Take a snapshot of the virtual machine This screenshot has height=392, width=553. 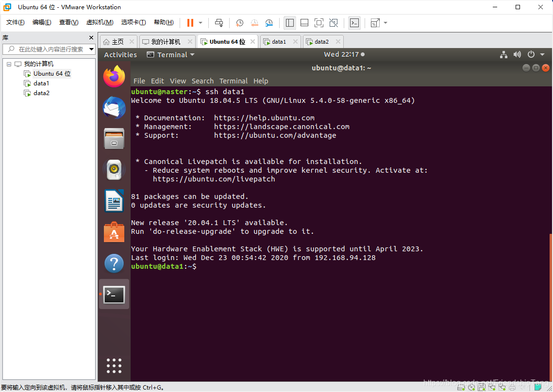point(239,23)
